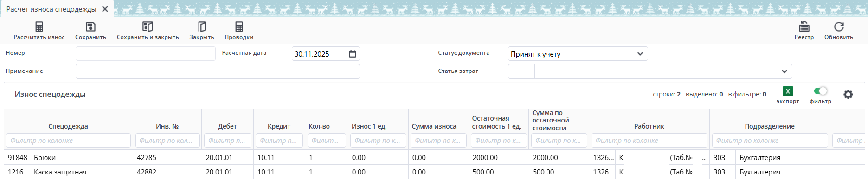868x193 pixels.
Task: Open the Реестр registry icon
Action: pyautogui.click(x=804, y=27)
